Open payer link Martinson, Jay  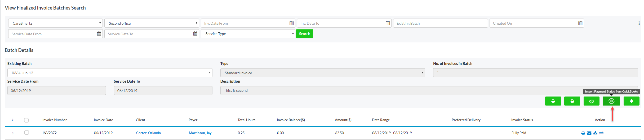(200, 133)
